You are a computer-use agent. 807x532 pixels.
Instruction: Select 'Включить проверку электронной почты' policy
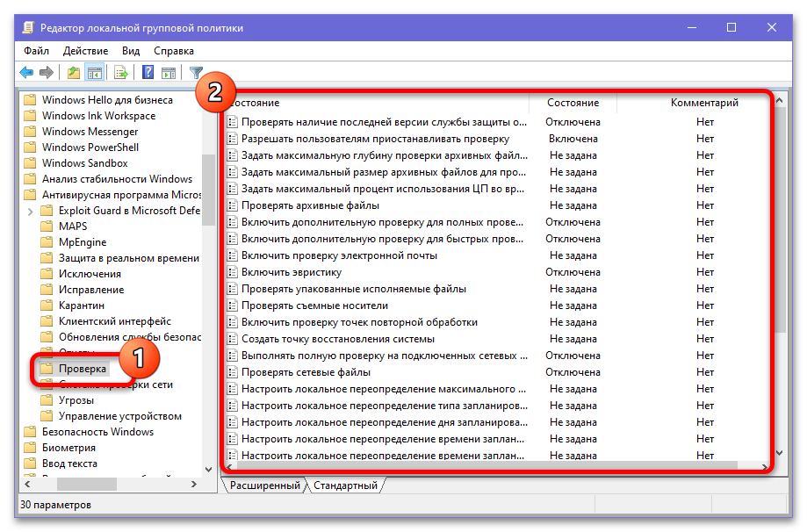click(339, 255)
